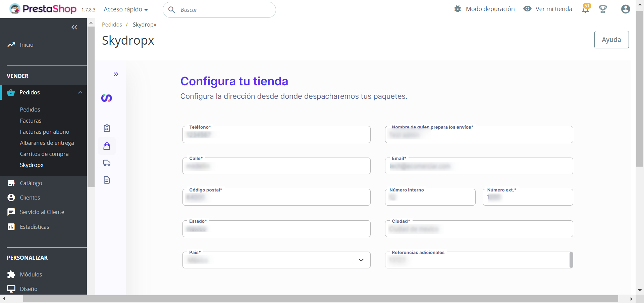Click the Número ext. field
This screenshot has width=644, height=303.
pos(528,197)
